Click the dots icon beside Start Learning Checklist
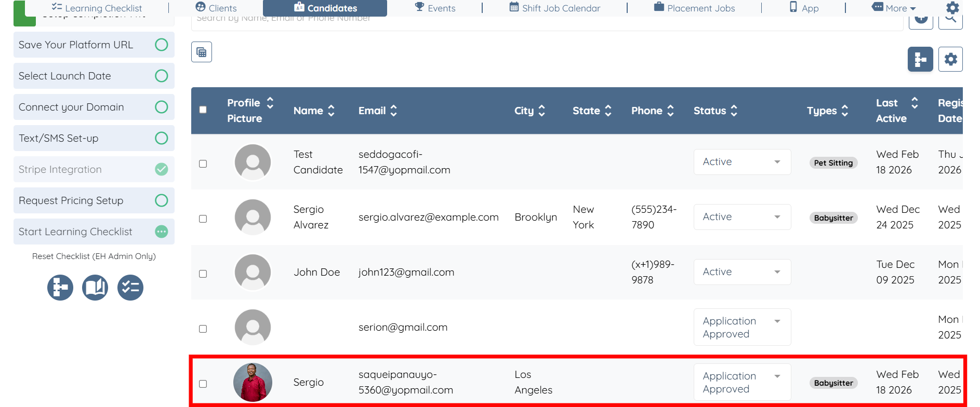The width and height of the screenshot is (980, 407). 162,232
